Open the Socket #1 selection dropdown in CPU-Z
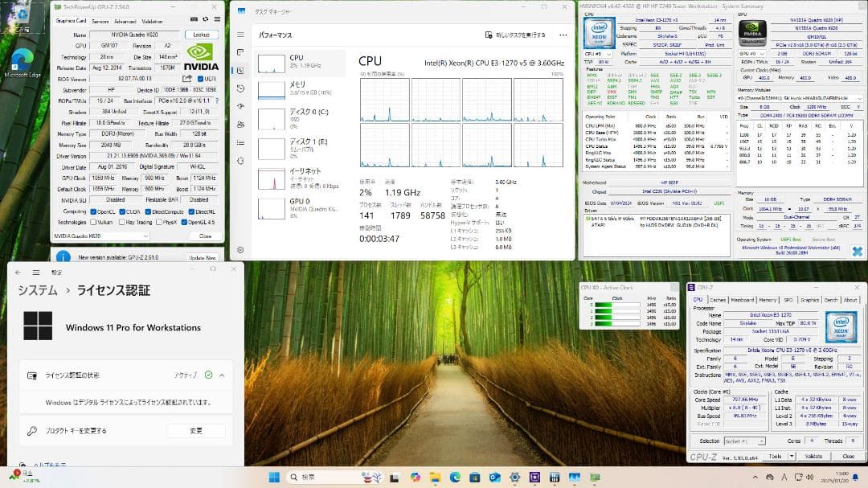This screenshot has height=488, width=868. (x=760, y=441)
